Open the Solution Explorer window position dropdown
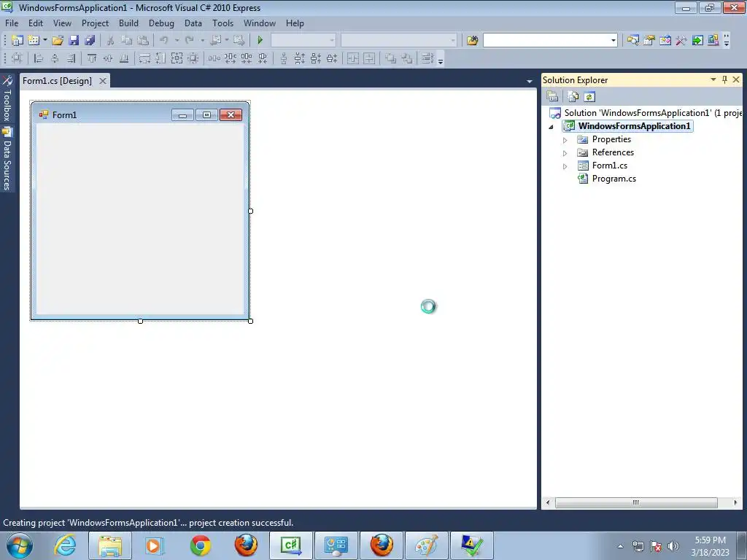 point(713,79)
